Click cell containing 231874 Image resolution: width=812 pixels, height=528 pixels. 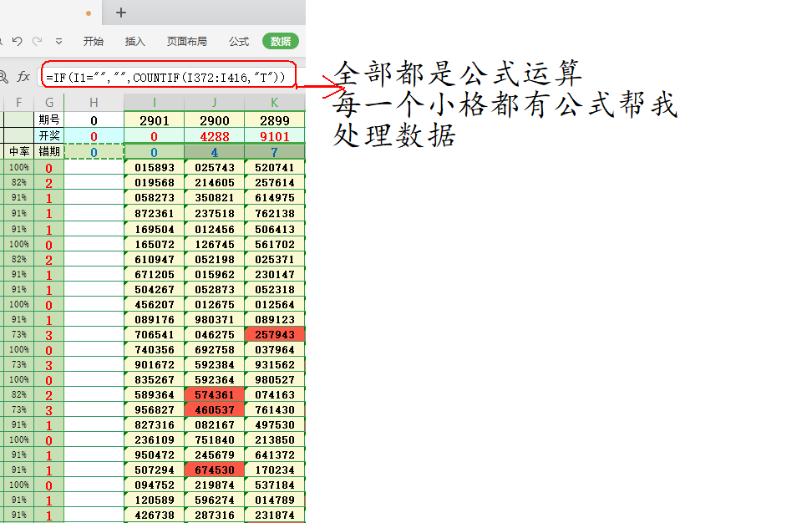point(275,515)
